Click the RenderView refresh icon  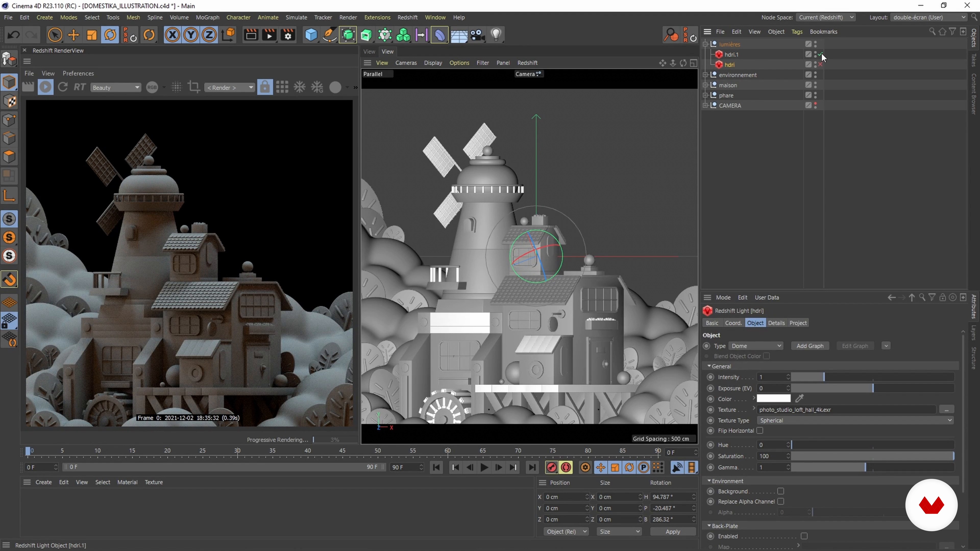click(63, 87)
